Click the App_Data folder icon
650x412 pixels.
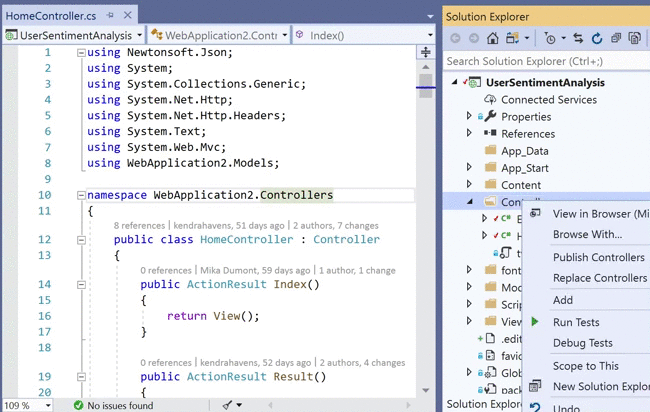pos(490,150)
